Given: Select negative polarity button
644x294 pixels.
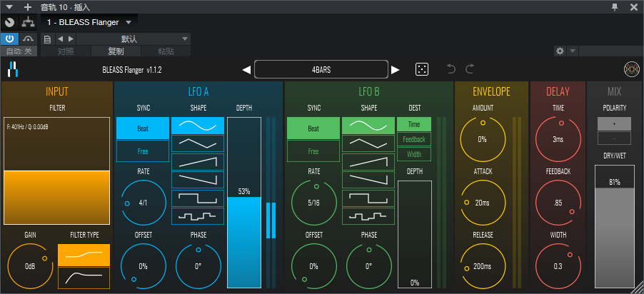Looking at the screenshot, I should [614, 138].
